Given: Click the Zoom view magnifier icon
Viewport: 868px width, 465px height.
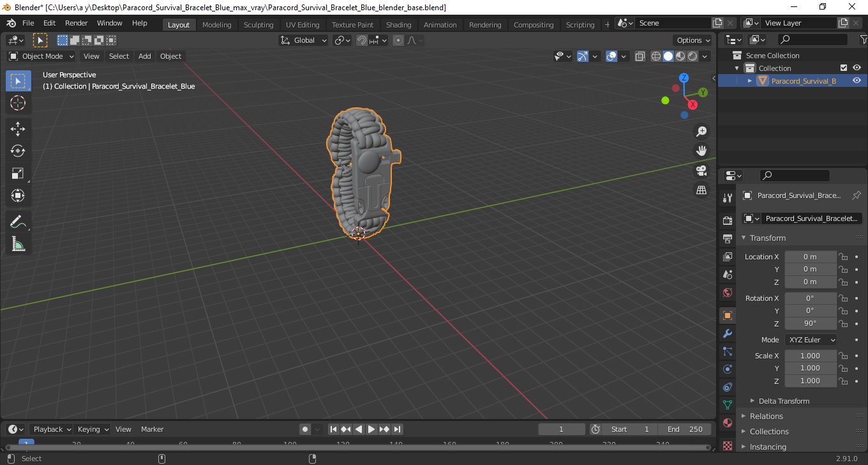Looking at the screenshot, I should [701, 131].
